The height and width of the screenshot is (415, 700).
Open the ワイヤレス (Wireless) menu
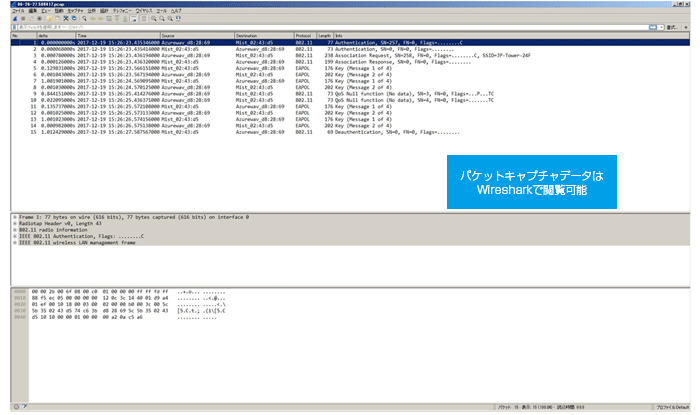point(144,11)
